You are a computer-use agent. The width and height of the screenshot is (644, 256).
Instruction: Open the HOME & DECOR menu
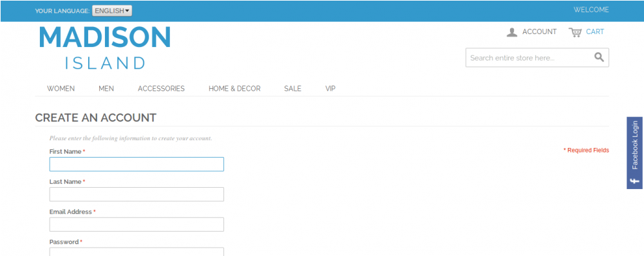[x=234, y=88]
